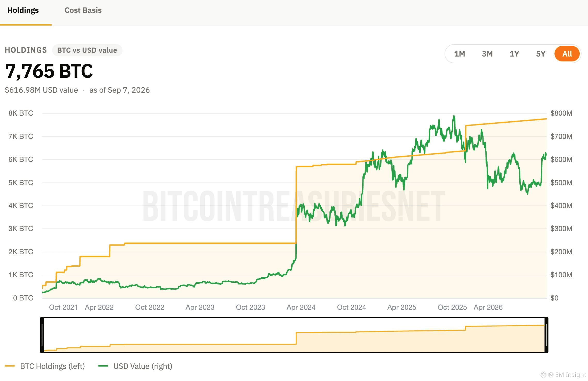This screenshot has width=588, height=381.
Task: Switch chart range to 1Y
Action: (514, 54)
